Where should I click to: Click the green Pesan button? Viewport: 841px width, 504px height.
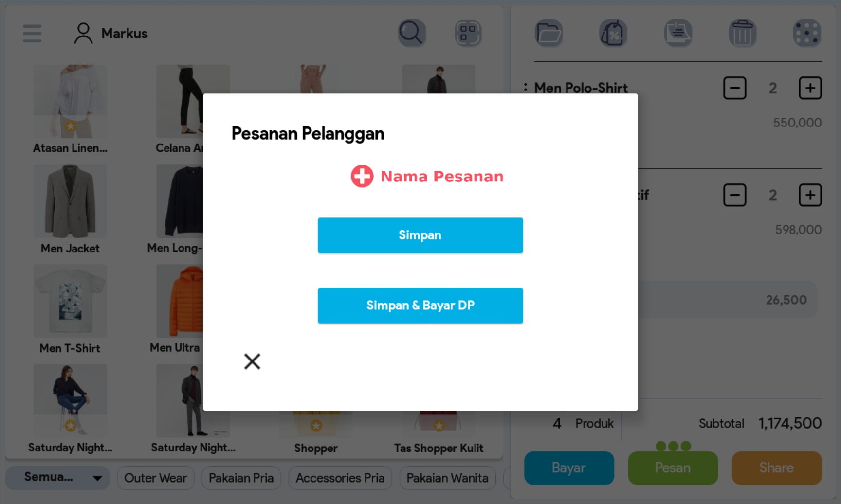tap(672, 468)
